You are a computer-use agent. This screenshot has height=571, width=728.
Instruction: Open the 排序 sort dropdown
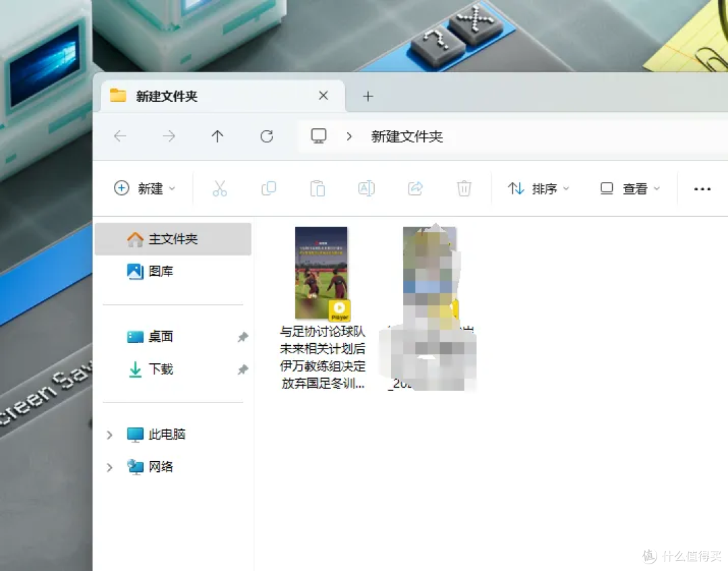539,189
